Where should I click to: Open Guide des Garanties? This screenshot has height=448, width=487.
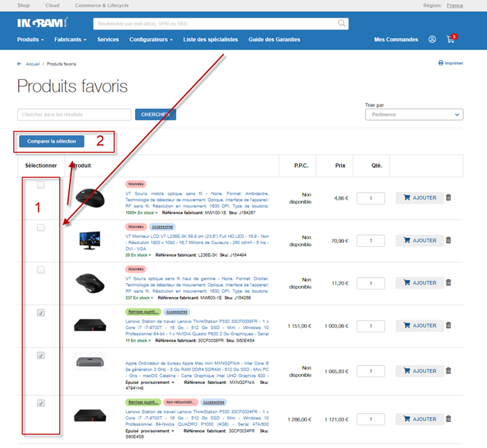pos(274,40)
